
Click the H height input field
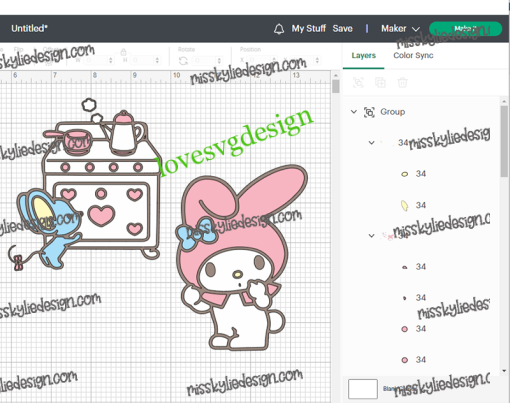pyautogui.click(x=142, y=60)
